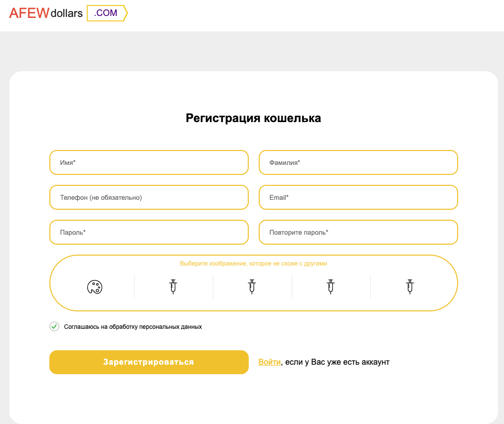The image size is (504, 424).
Task: Pick the second syringe captcha icon
Action: click(252, 286)
